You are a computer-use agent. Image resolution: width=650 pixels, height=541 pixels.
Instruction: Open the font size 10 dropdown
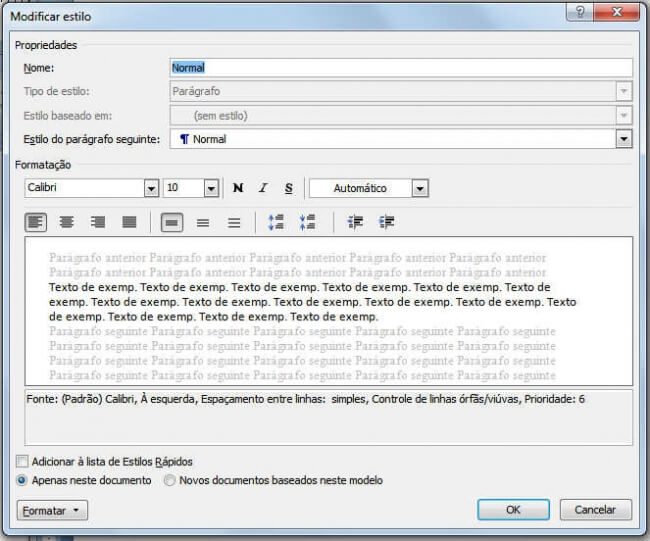pyautogui.click(x=211, y=189)
